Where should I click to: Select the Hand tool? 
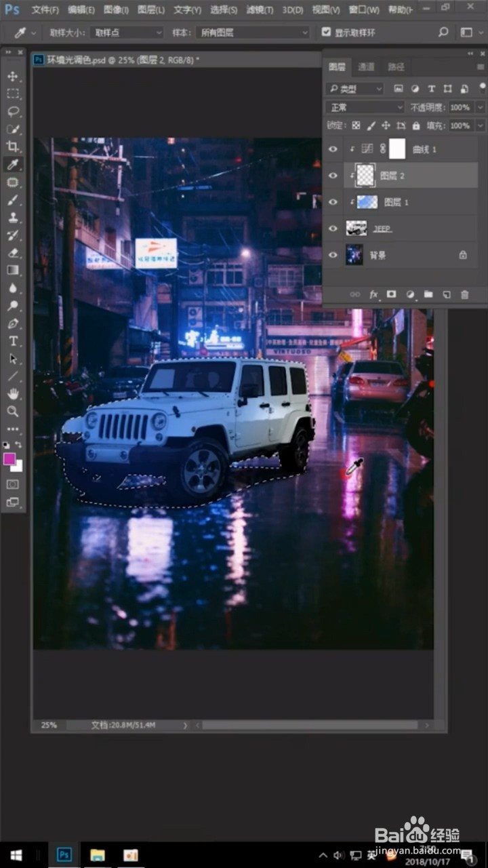pos(13,394)
